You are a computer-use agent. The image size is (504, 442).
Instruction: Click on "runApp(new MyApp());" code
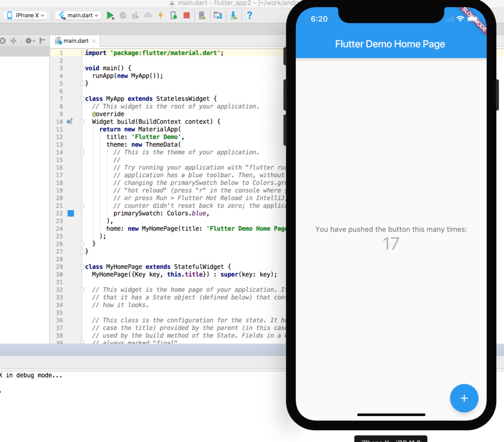127,76
